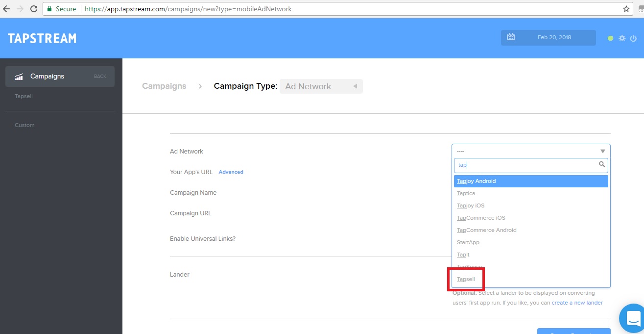644x334 pixels.
Task: Choose Tapjoy iOS in the dropdown list
Action: [x=531, y=206]
